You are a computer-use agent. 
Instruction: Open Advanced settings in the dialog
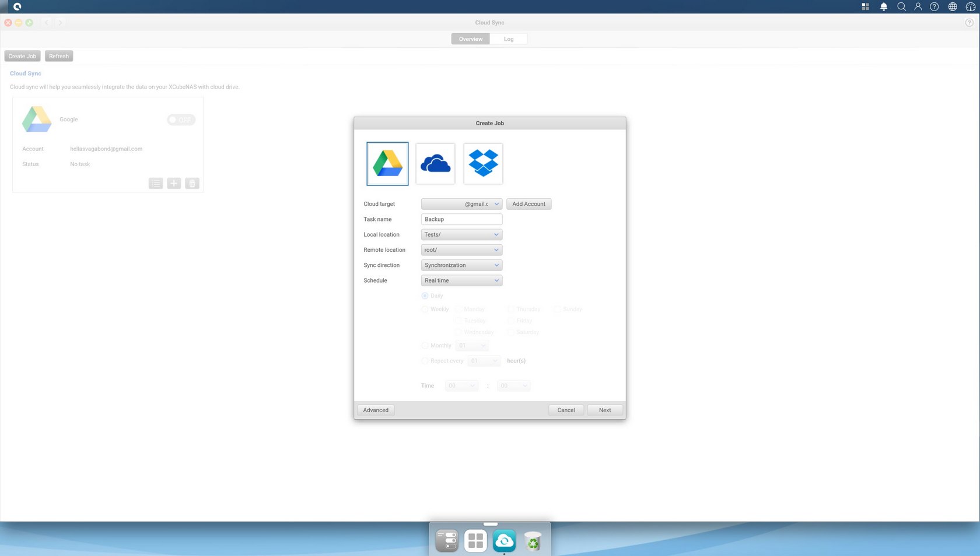click(x=376, y=410)
